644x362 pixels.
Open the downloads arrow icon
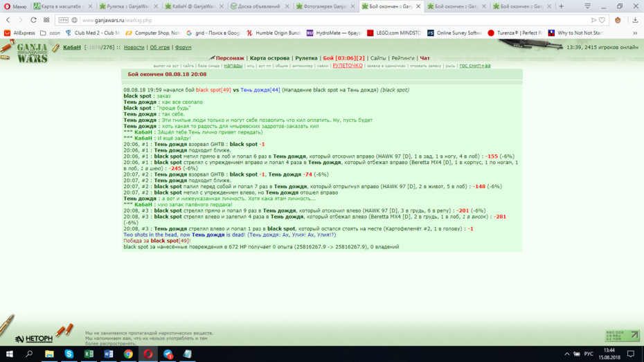[x=635, y=19]
